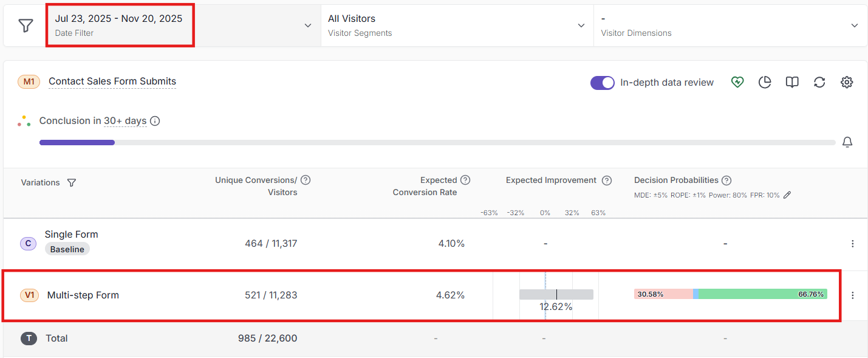Click the refresh data icon
Screen dimensions: 868x358
(819, 82)
